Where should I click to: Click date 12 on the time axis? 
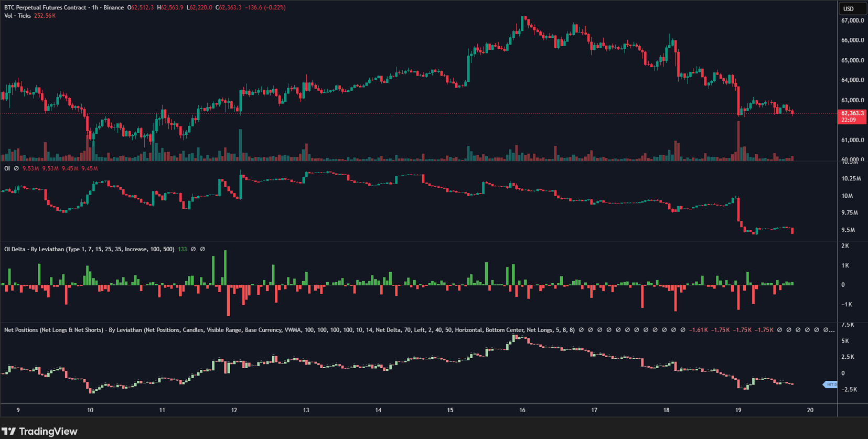coord(234,410)
